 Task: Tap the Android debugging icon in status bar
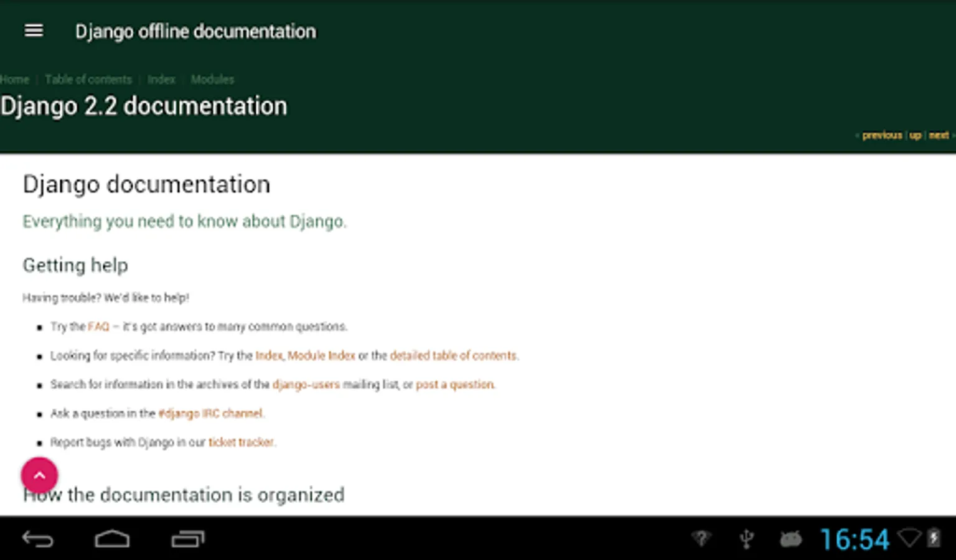[790, 539]
